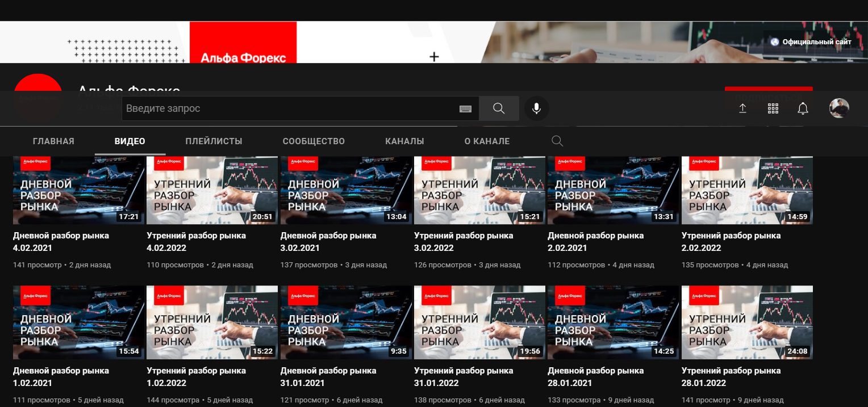Click the 138 просмотров • 6 дней назад text
The image size is (868, 407).
[x=469, y=400]
